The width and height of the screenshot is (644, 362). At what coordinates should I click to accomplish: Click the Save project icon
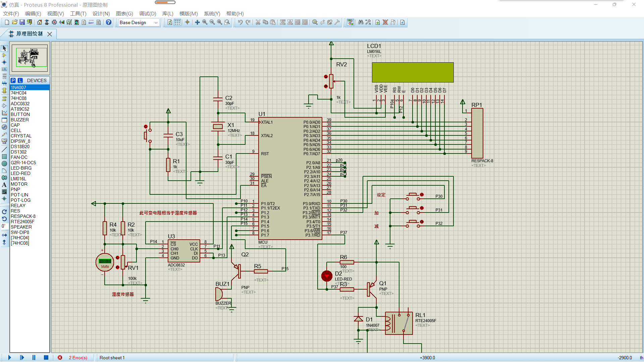[x=22, y=22]
